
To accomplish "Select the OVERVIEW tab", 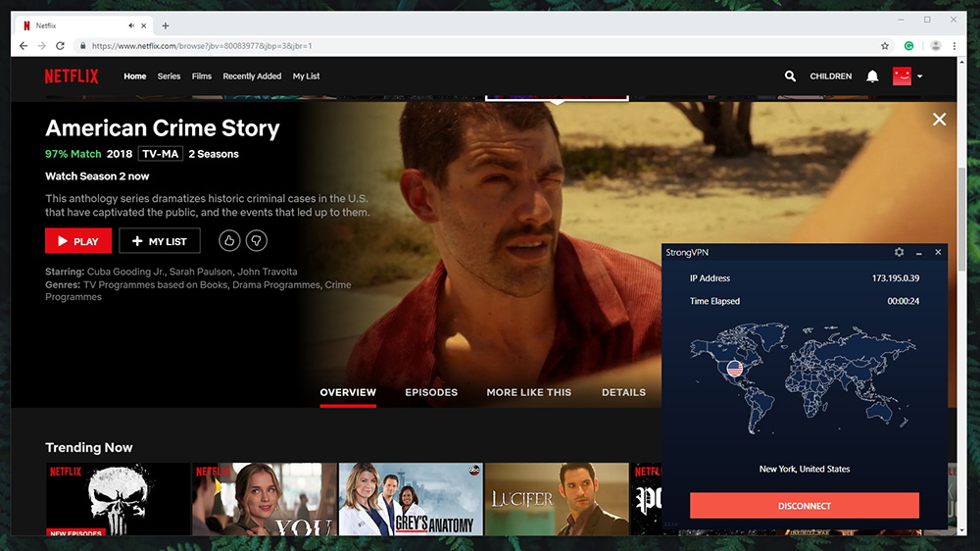I will tap(348, 393).
